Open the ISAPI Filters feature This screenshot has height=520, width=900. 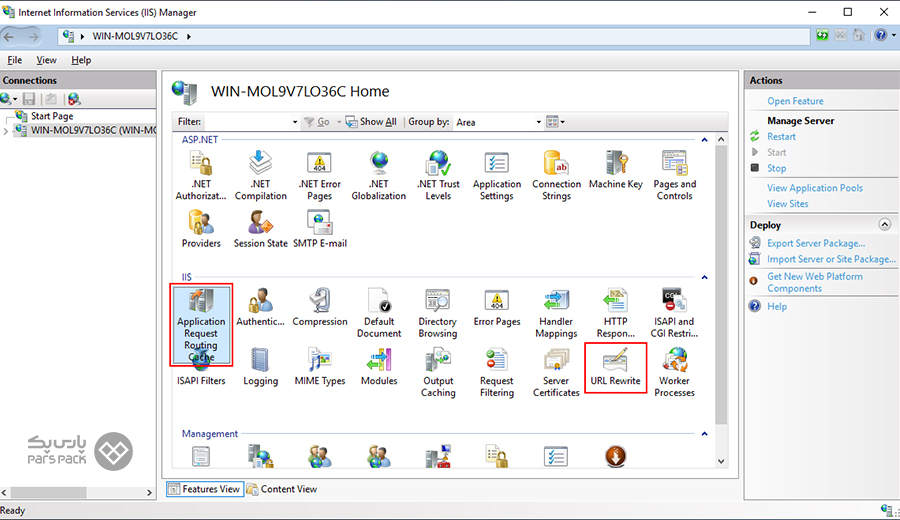pos(201,375)
